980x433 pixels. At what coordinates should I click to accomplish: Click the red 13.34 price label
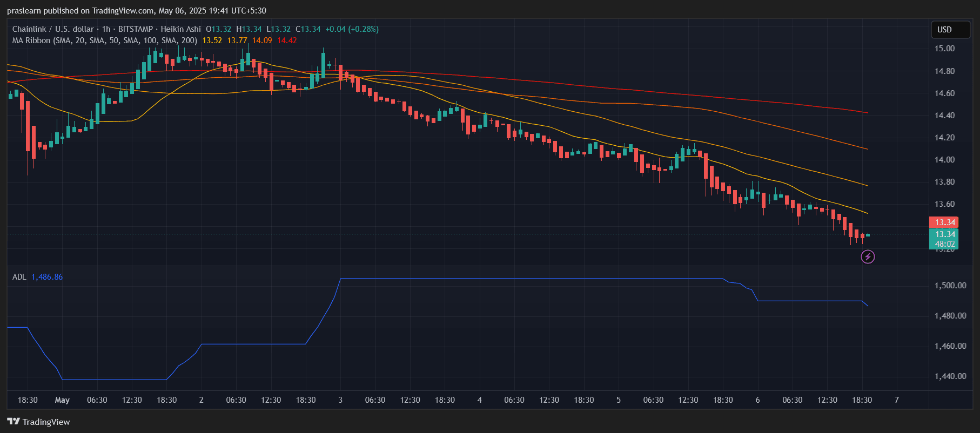click(x=944, y=222)
